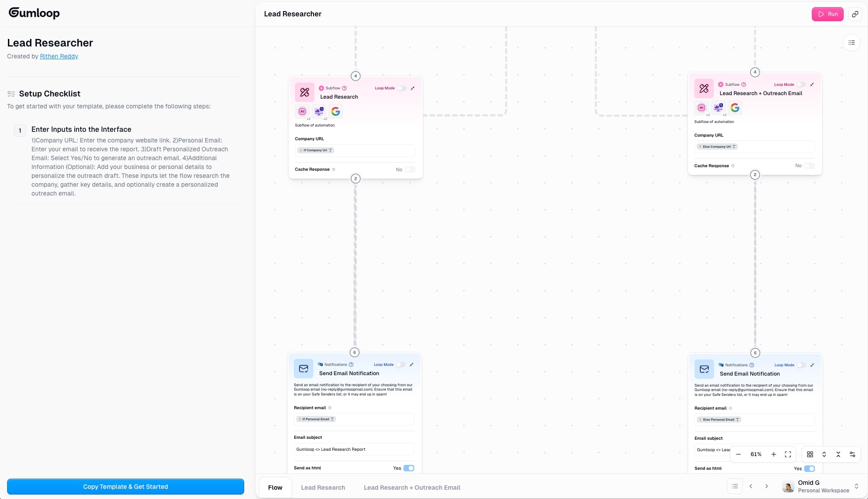Open the canvas settings sliders icon
Screen dimensions: 868x499
(x=853, y=454)
